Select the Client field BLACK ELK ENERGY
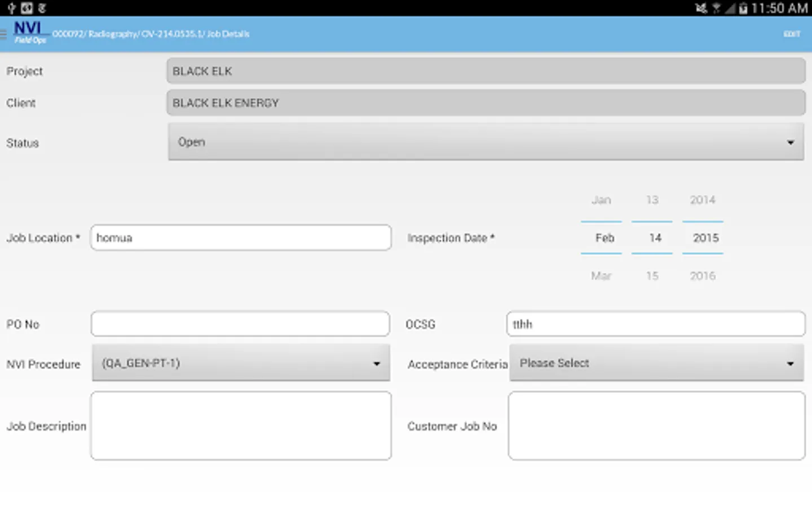The height and width of the screenshot is (508, 812). click(x=486, y=103)
